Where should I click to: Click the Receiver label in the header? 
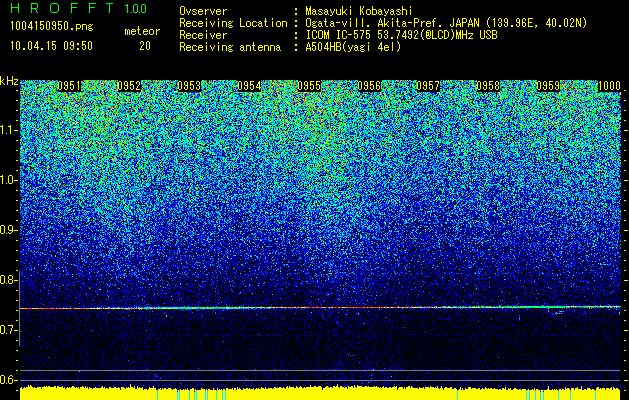(x=203, y=35)
